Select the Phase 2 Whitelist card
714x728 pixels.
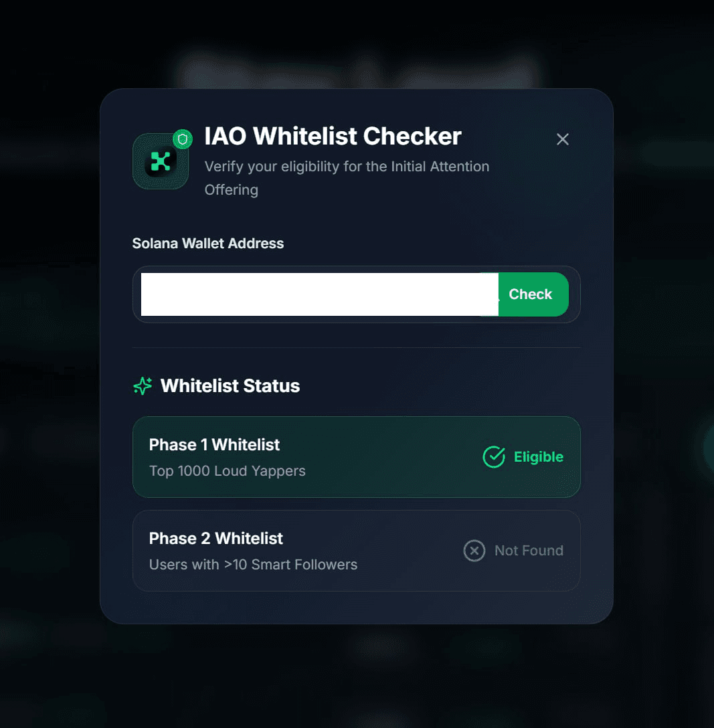pos(357,551)
